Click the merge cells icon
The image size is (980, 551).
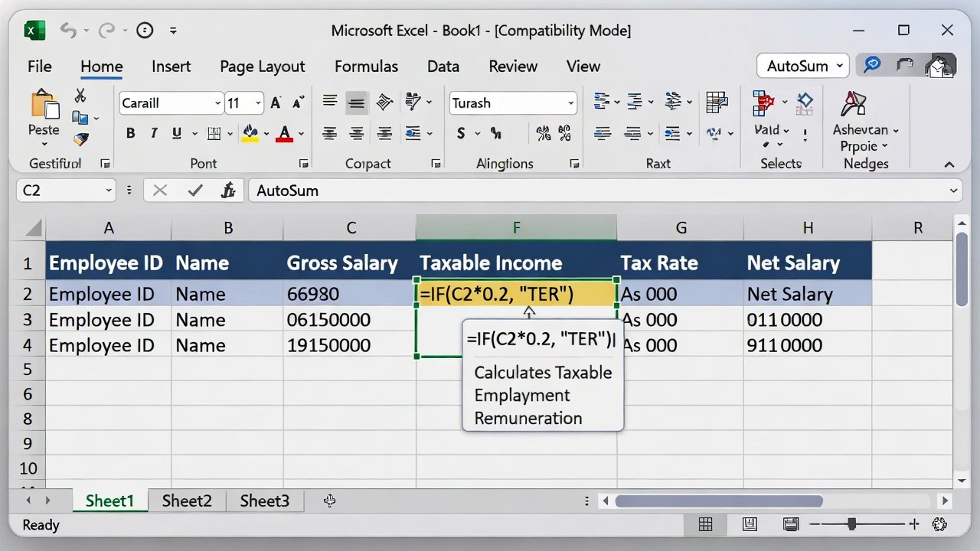click(413, 133)
